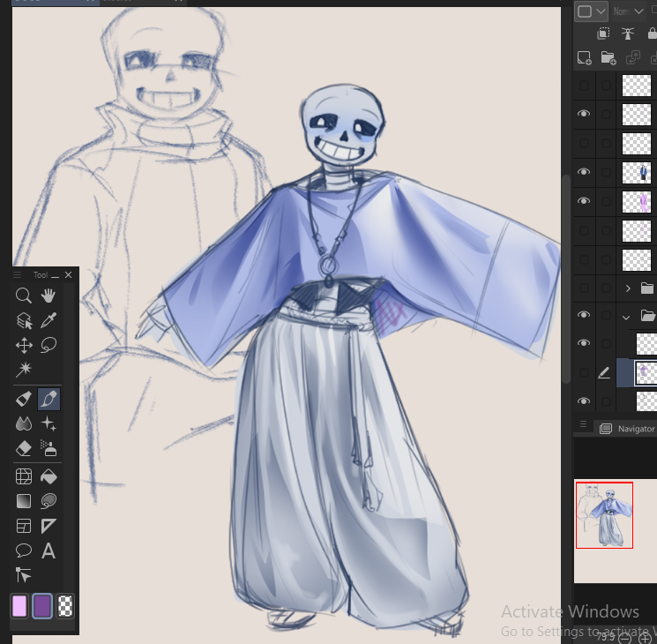Show the currently selected layer with pencil icon
The height and width of the screenshot is (644, 657).
coord(584,372)
